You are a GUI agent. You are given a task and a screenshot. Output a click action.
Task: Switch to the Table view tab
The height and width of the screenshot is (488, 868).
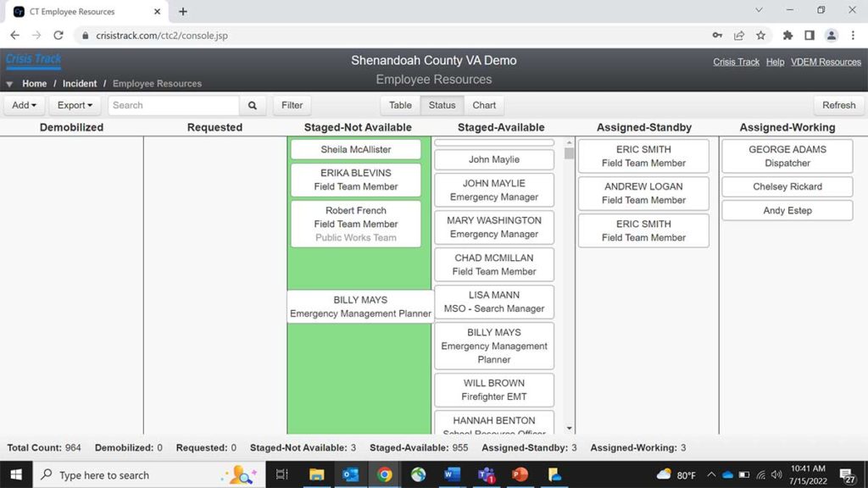[x=400, y=105]
